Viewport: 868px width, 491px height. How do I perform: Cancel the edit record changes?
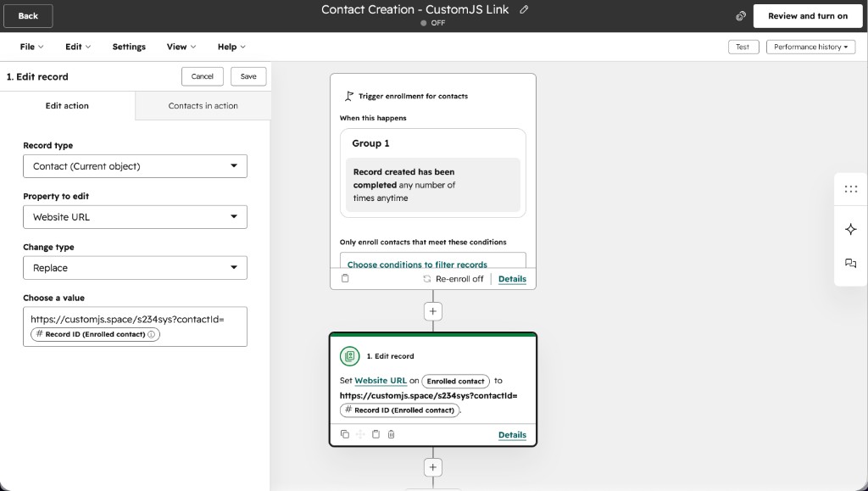point(202,76)
